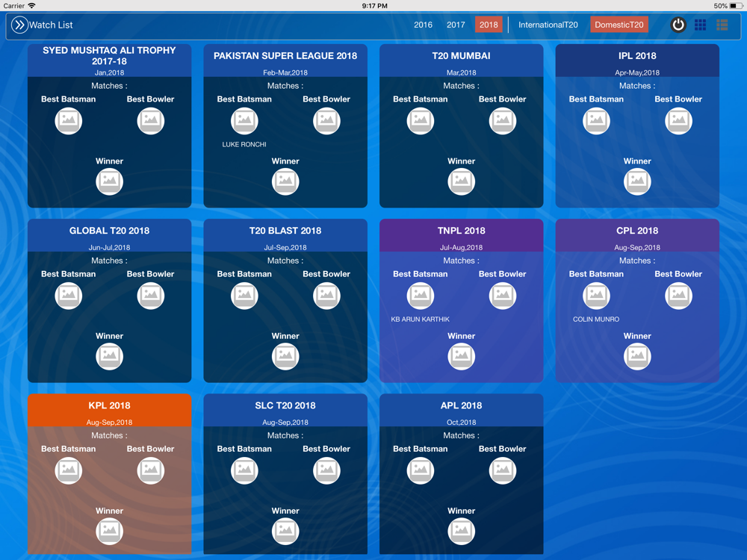The image size is (747, 560).
Task: Open TNPL 2018 card title
Action: (x=461, y=231)
